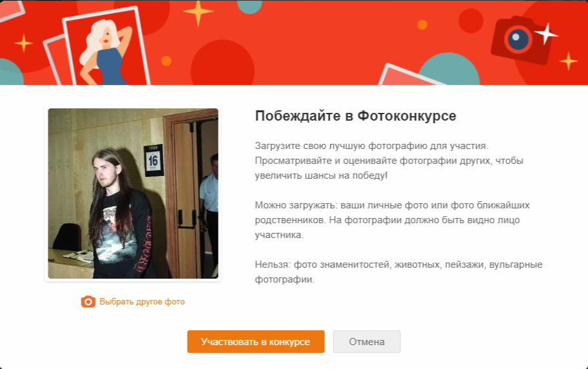Click the Побеждайте в Фотоконкурсе heading

coord(355,115)
